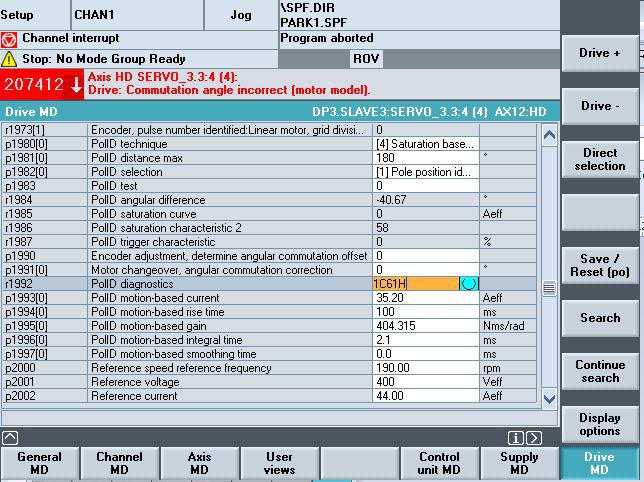Click the cyan circular toggle in r1992 field
This screenshot has width=644, height=482.
[x=469, y=284]
